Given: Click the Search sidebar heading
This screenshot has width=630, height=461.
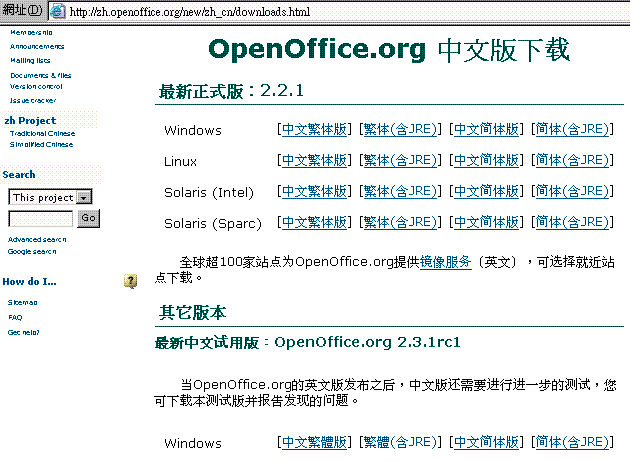Looking at the screenshot, I should point(19,174).
